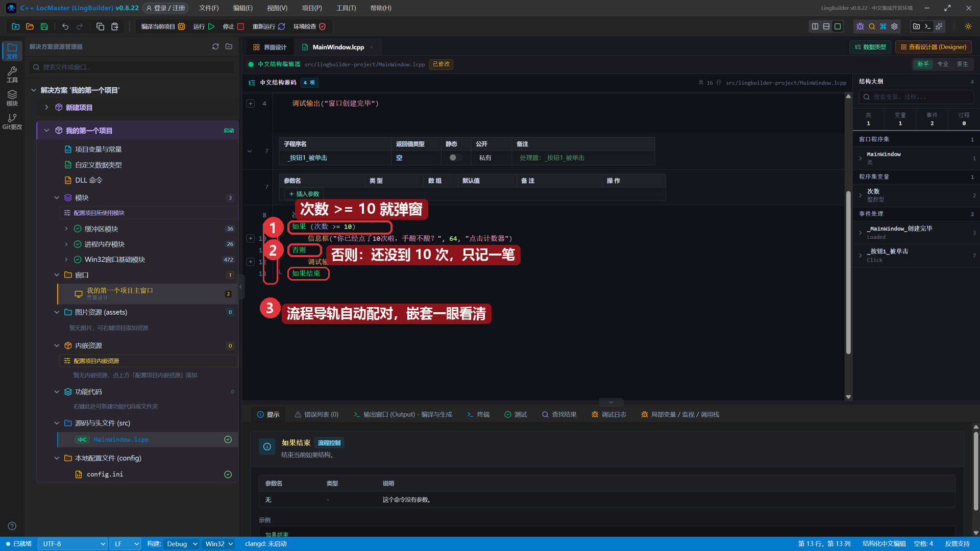Click the 运行 run button
This screenshot has width=980, height=551.
click(204, 27)
